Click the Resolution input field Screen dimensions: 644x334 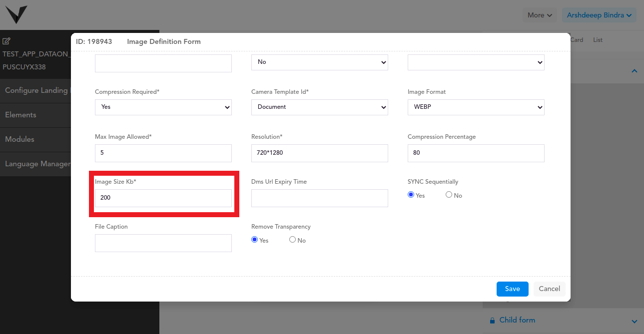pyautogui.click(x=320, y=153)
